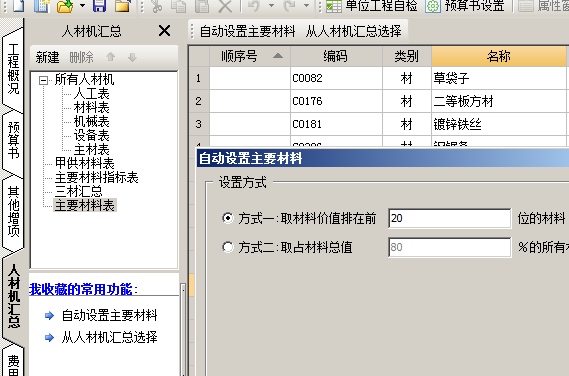
Task: Click the 二等板方材 name cell
Action: point(499,101)
